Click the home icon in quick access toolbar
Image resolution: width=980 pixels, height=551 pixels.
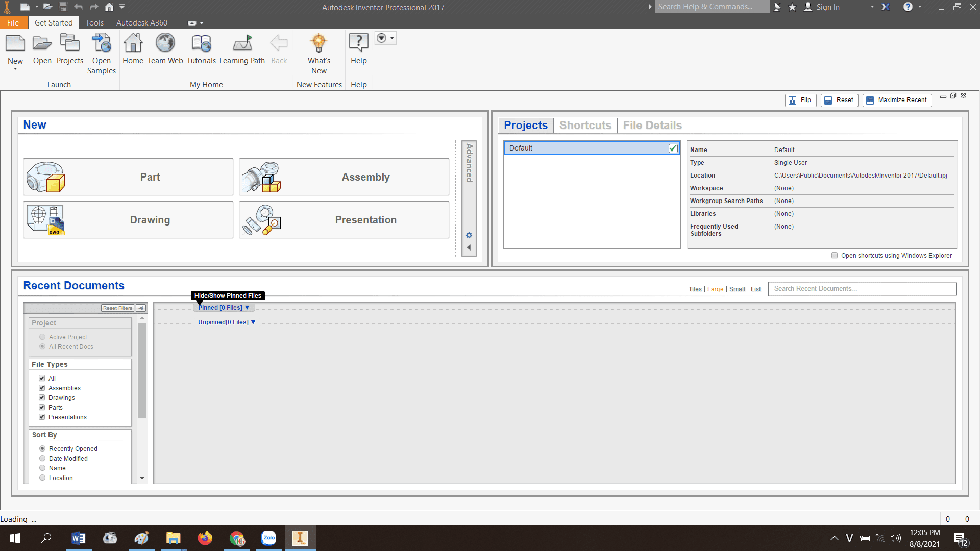click(109, 7)
